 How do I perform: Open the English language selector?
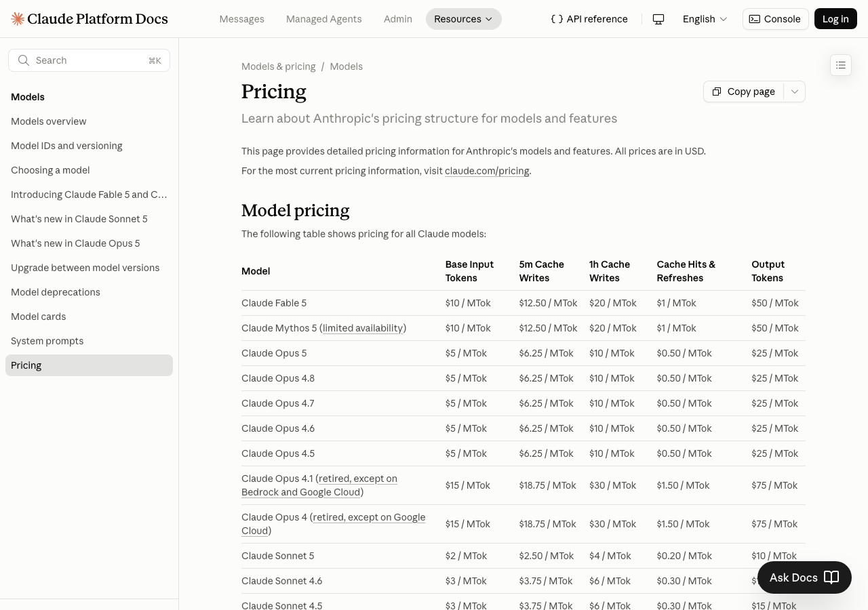[x=705, y=19]
